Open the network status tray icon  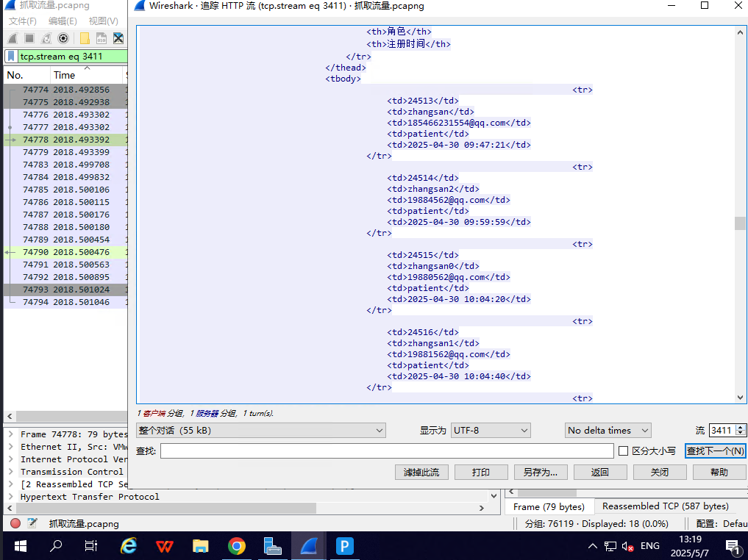click(610, 546)
